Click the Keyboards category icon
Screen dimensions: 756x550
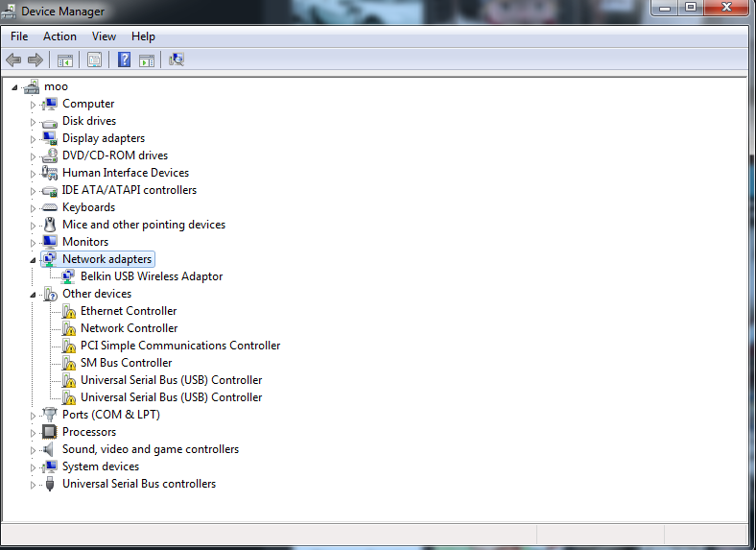tap(50, 207)
